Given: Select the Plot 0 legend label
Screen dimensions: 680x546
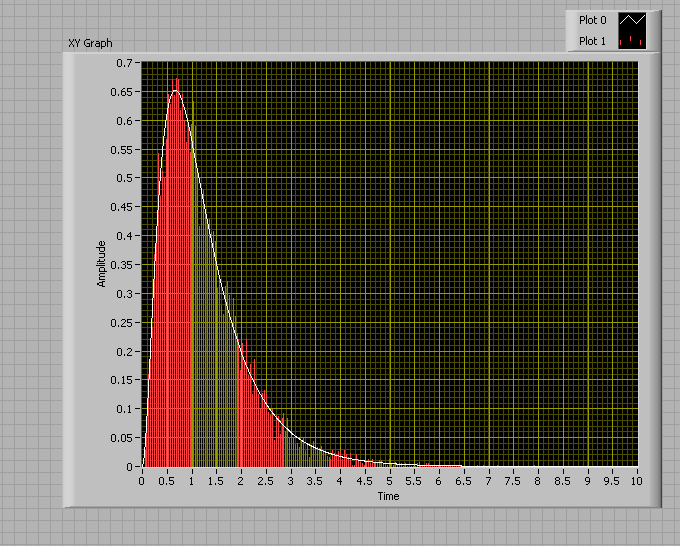Looking at the screenshot, I should point(592,19).
